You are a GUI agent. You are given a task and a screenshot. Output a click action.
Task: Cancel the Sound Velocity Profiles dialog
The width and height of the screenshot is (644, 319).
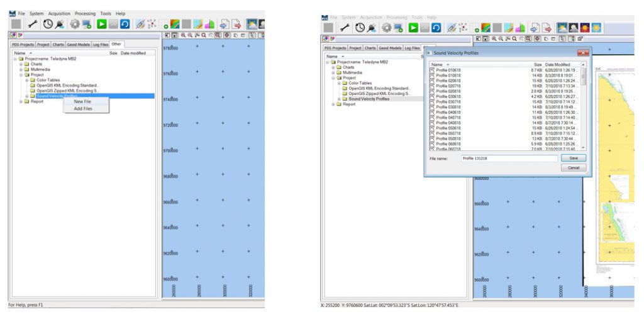[x=574, y=168]
